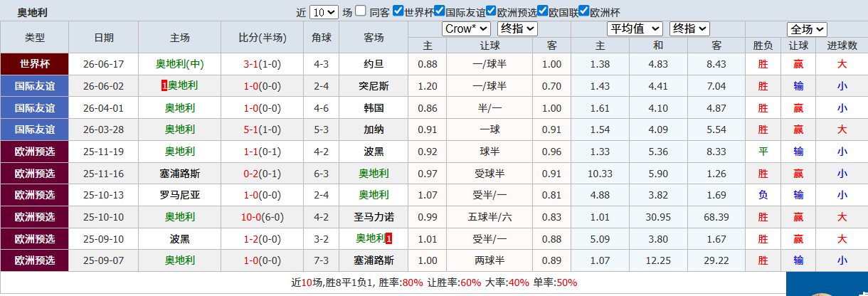
Task: Click the 胜负 column header
Action: click(763, 46)
